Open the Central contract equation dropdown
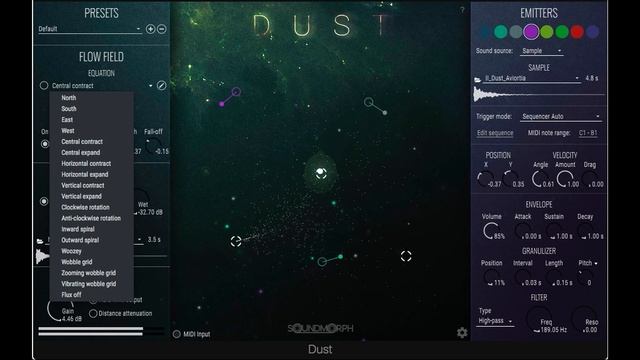This screenshot has width=640, height=360. point(102,86)
